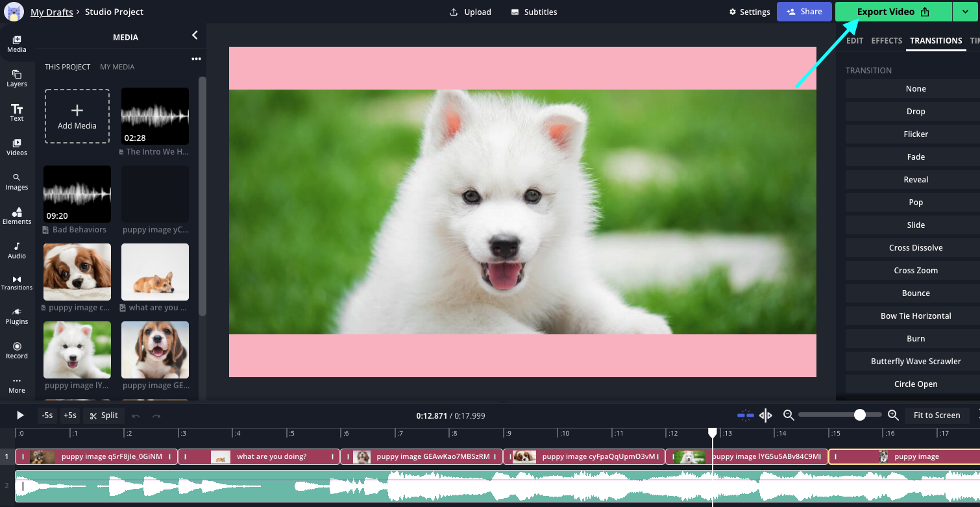The width and height of the screenshot is (980, 507).
Task: Open the media panel three-dots menu
Action: point(196,59)
